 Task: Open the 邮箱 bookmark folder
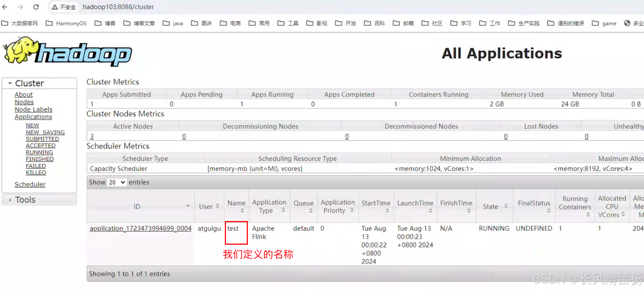point(403,23)
